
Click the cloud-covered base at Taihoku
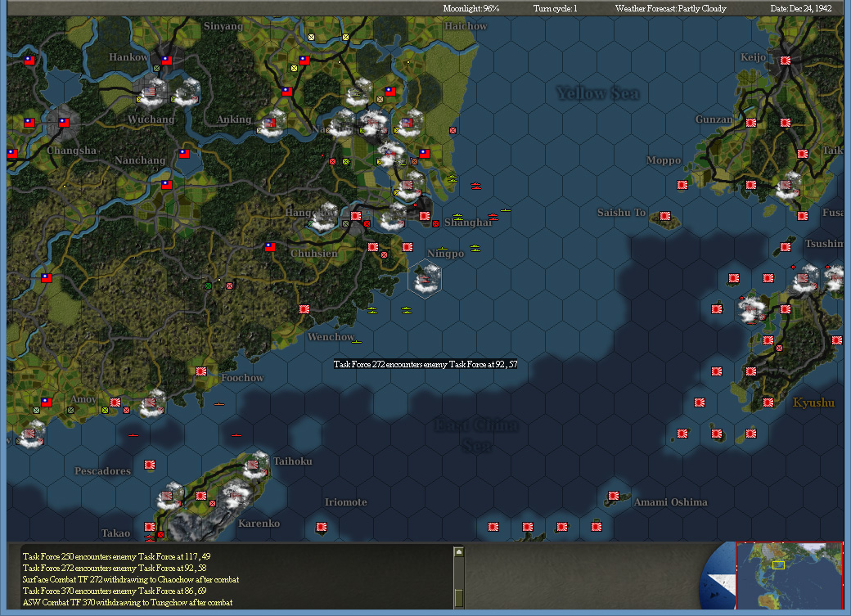pyautogui.click(x=254, y=465)
